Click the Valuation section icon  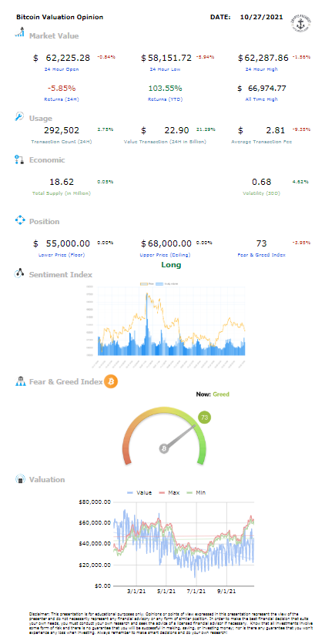tap(20, 479)
